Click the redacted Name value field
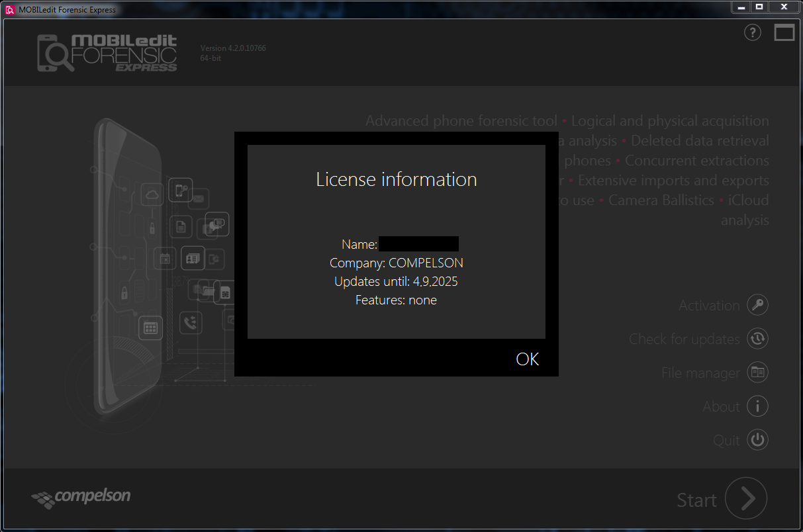 [x=418, y=244]
